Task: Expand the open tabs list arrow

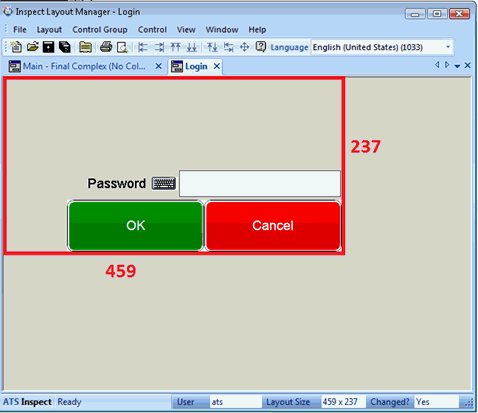Action: click(457, 66)
